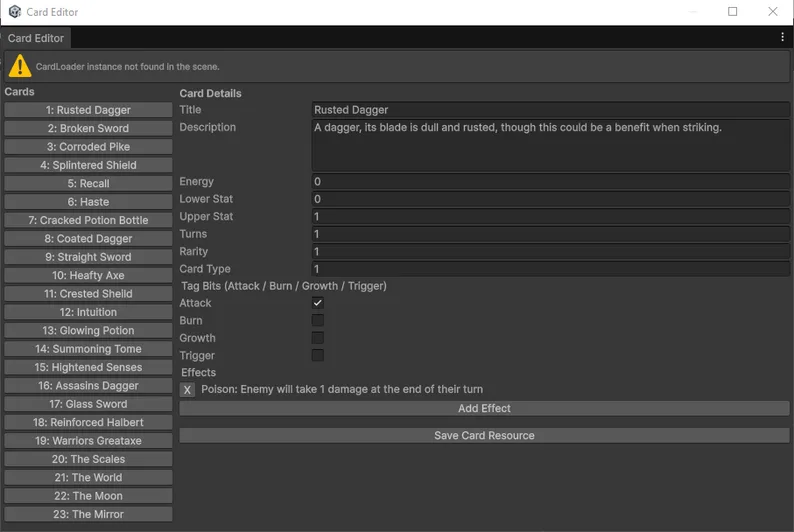Click the Card Type value field
Screen dimensions: 794x532
click(550, 269)
